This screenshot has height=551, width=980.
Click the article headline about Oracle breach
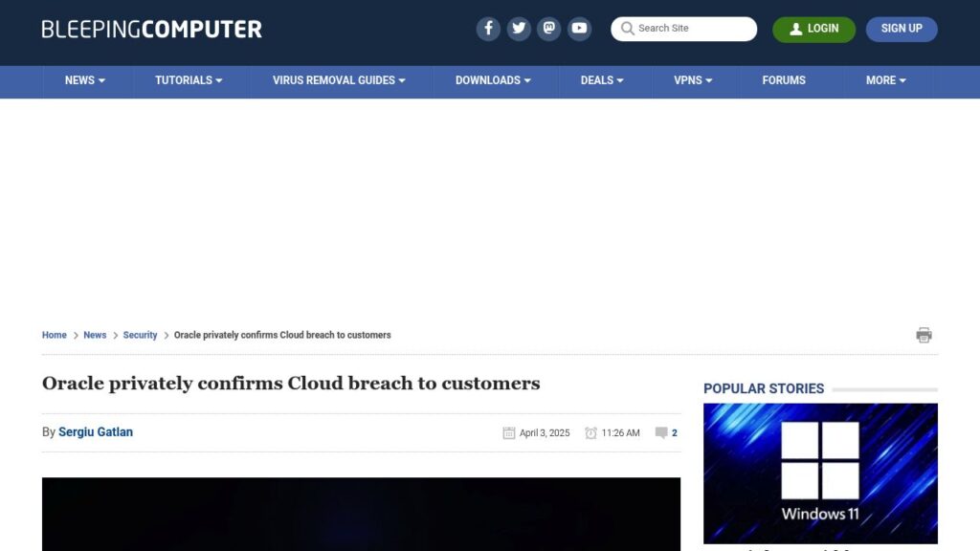pos(291,383)
